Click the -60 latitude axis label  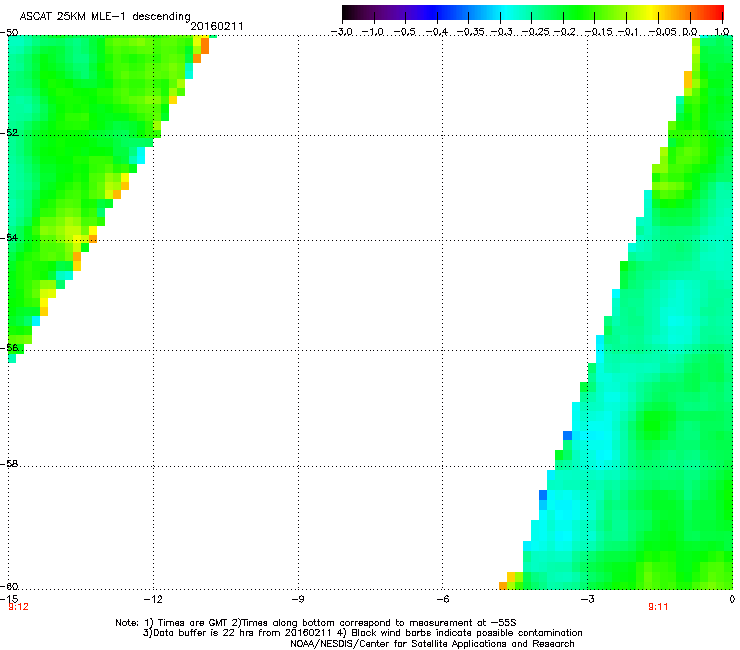pos(9,587)
